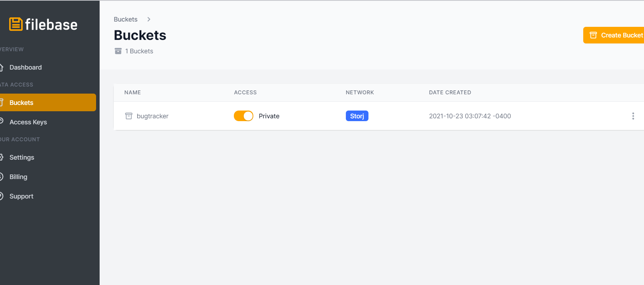Click the Private access label
Image resolution: width=644 pixels, height=285 pixels.
(x=269, y=116)
